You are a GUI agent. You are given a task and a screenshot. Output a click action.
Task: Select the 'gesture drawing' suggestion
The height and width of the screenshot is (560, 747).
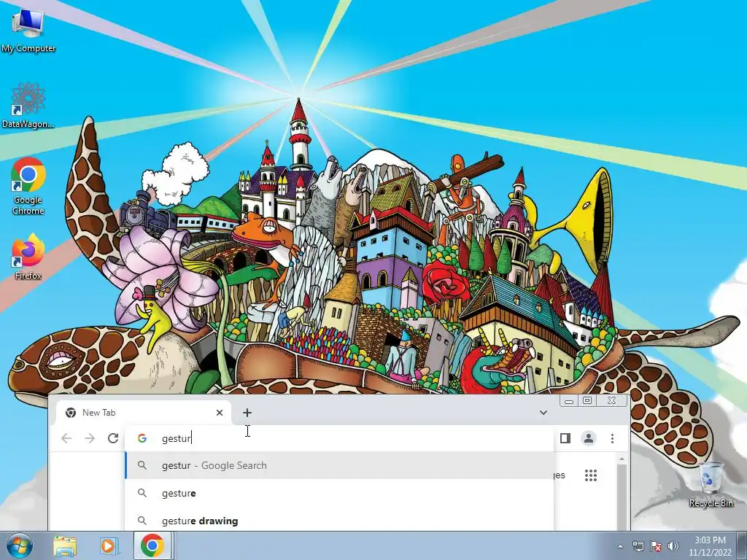[339, 521]
